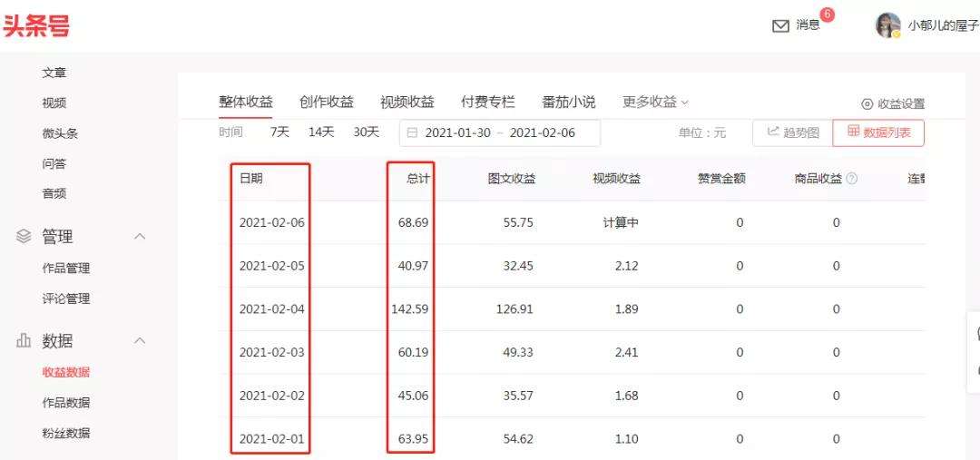The width and height of the screenshot is (980, 460).
Task: Click the 日期 column header
Action: coord(251,179)
